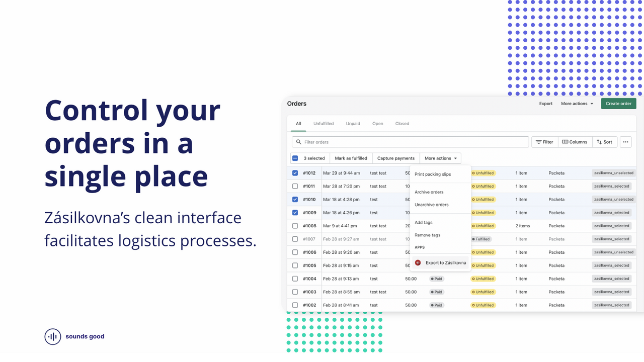644x362 pixels.
Task: Click the Sort arrows button
Action: click(605, 142)
